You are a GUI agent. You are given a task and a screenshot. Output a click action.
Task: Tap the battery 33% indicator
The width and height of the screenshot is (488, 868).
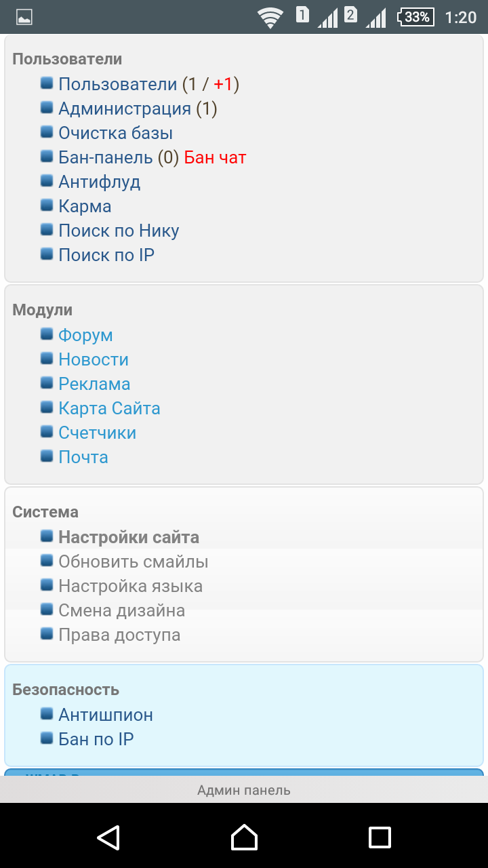pyautogui.click(x=415, y=17)
